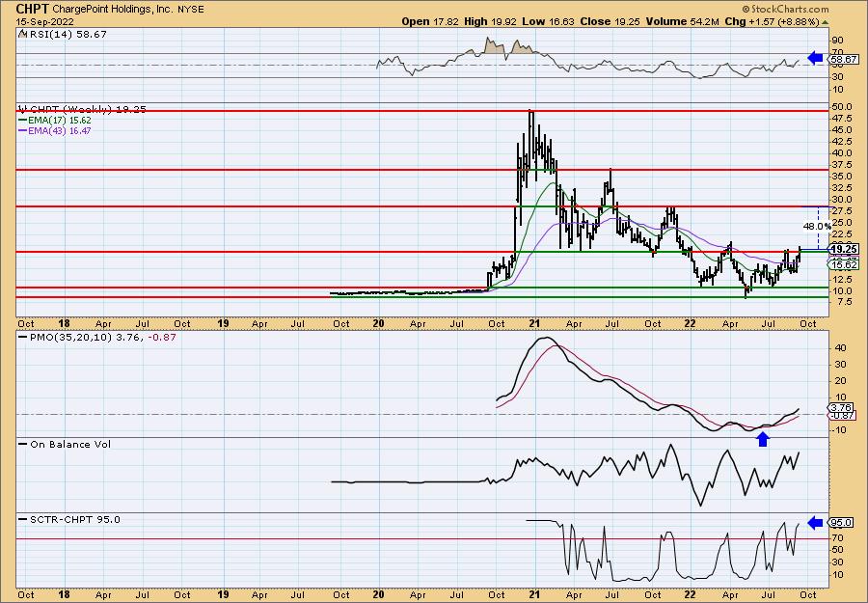The width and height of the screenshot is (868, 603).
Task: Click the Low 16.63 value
Action: coord(548,21)
